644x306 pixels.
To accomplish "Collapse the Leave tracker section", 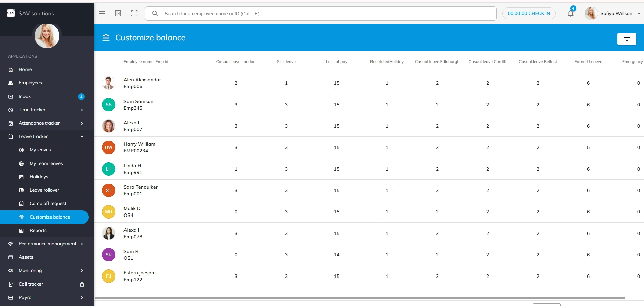I will 82,137.
